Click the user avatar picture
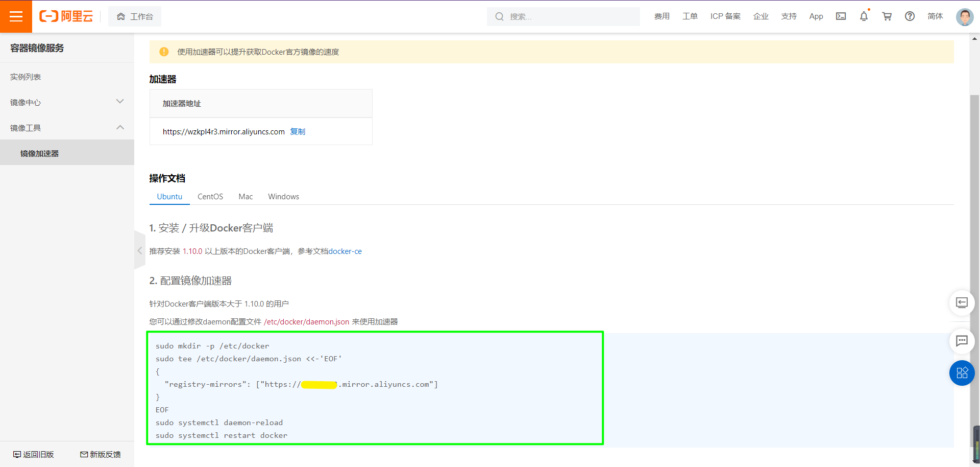 [965, 16]
